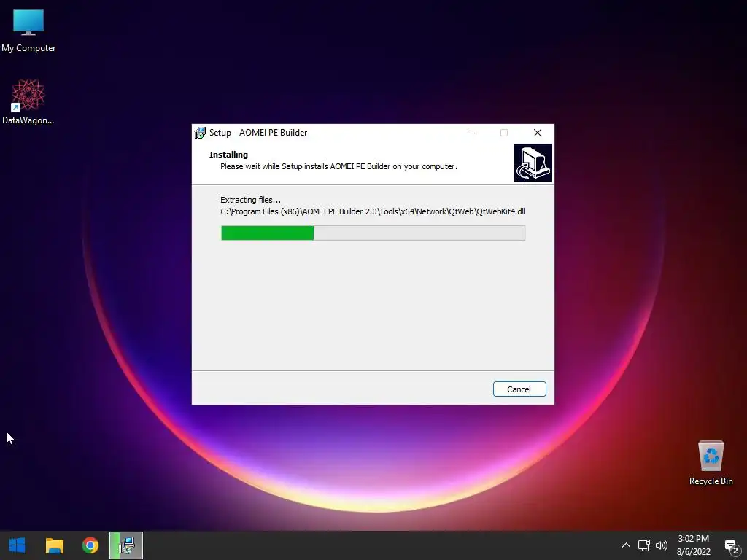This screenshot has width=747, height=560.
Task: Select the DataWagon desktop shortcut
Action: point(28,102)
